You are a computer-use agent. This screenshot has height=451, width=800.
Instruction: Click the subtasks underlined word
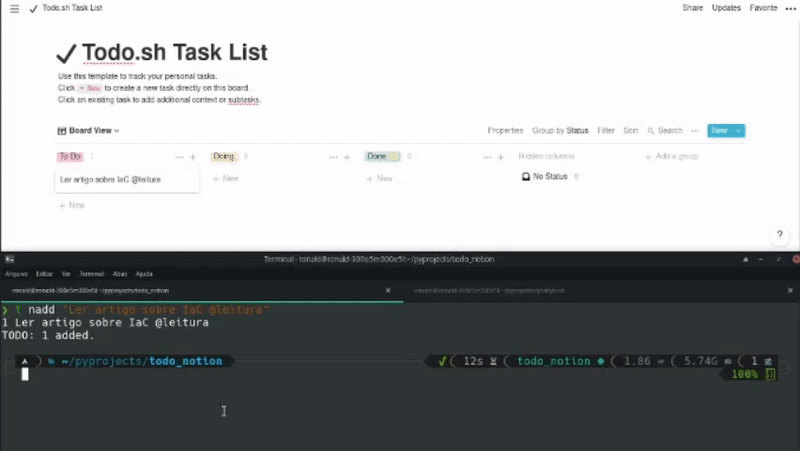point(243,100)
